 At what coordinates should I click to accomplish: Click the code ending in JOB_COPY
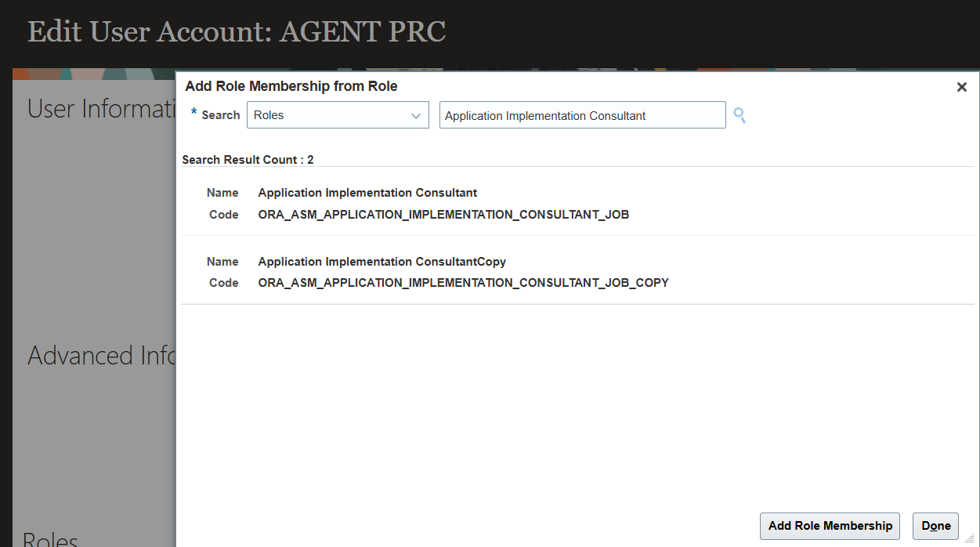[x=463, y=283]
